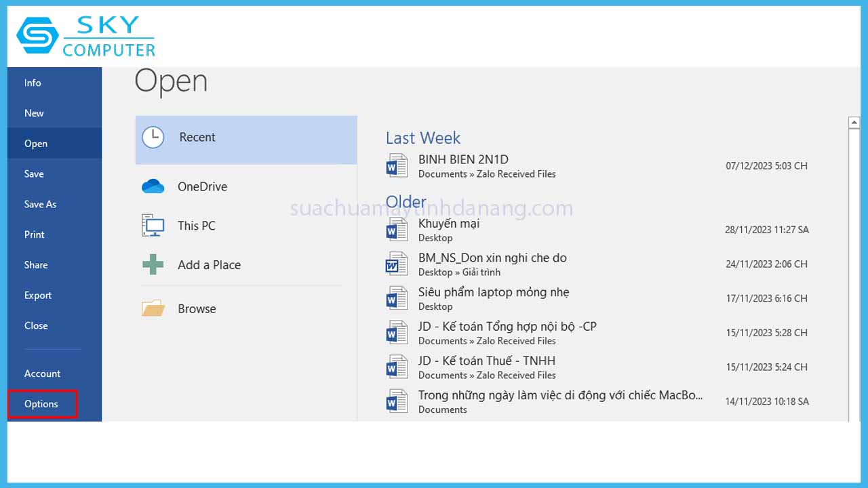The width and height of the screenshot is (868, 488).
Task: Click path Desktop » Giải trình
Action: coord(459,272)
